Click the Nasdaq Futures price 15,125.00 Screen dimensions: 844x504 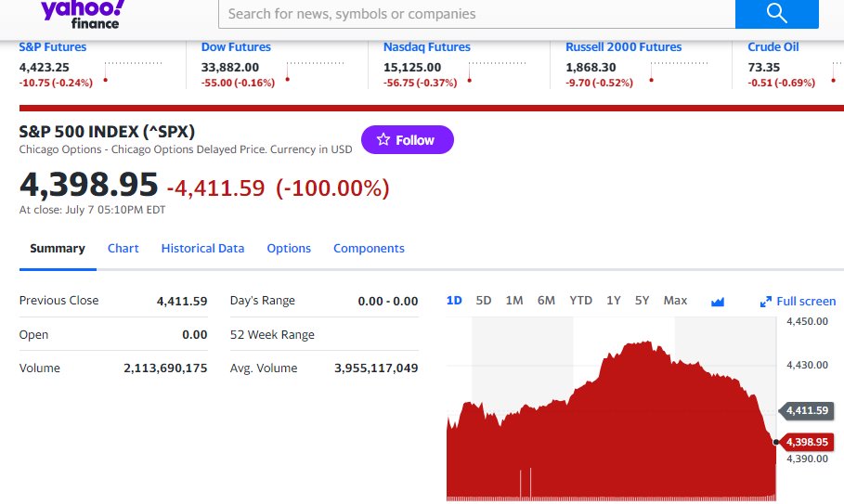(412, 67)
